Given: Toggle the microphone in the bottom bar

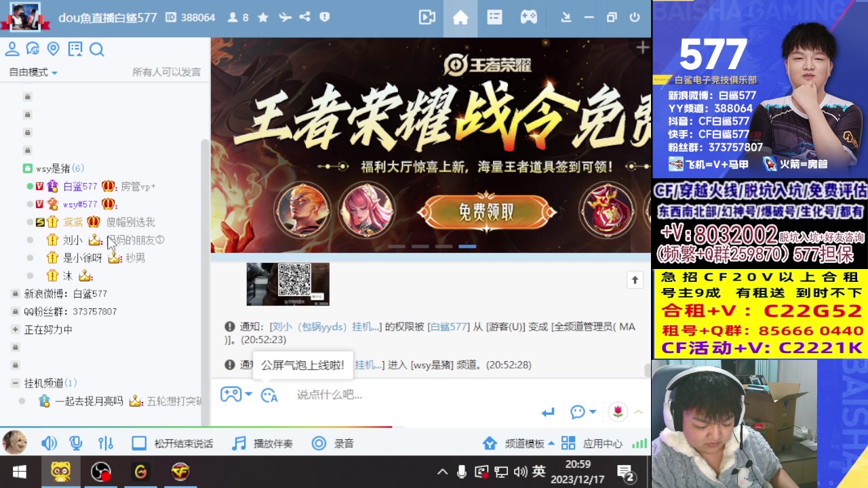Looking at the screenshot, I should [76, 443].
